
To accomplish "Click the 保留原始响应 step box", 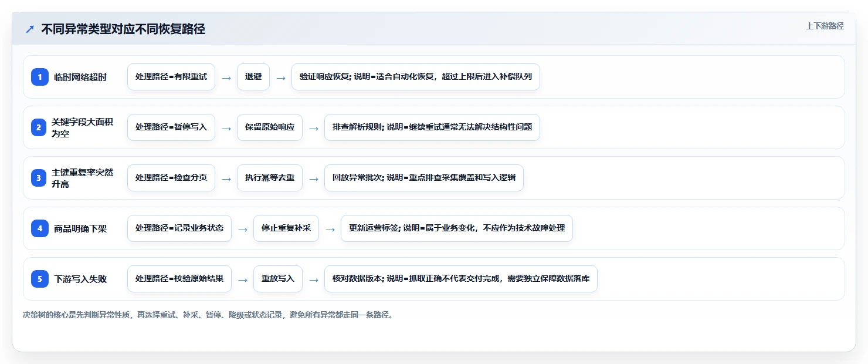I will [x=270, y=127].
